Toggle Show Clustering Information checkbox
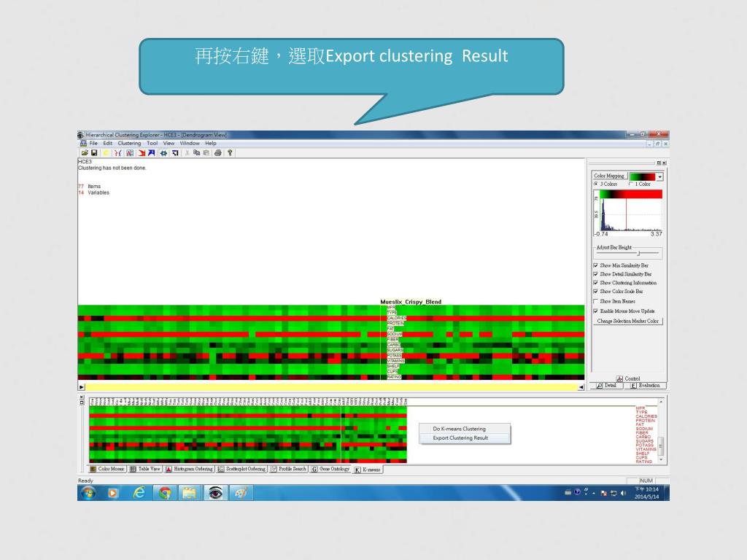The height and width of the screenshot is (560, 747). [595, 282]
